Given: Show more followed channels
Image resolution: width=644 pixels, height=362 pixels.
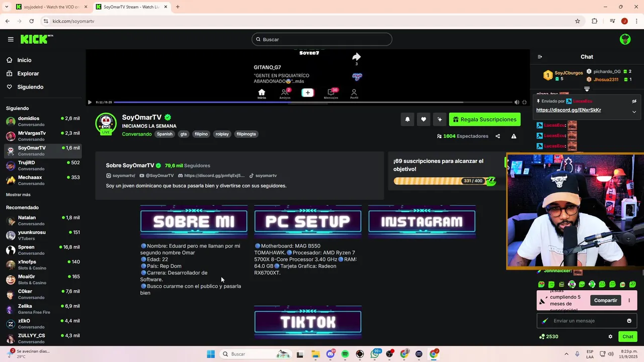Looking at the screenshot, I should click(x=18, y=195).
